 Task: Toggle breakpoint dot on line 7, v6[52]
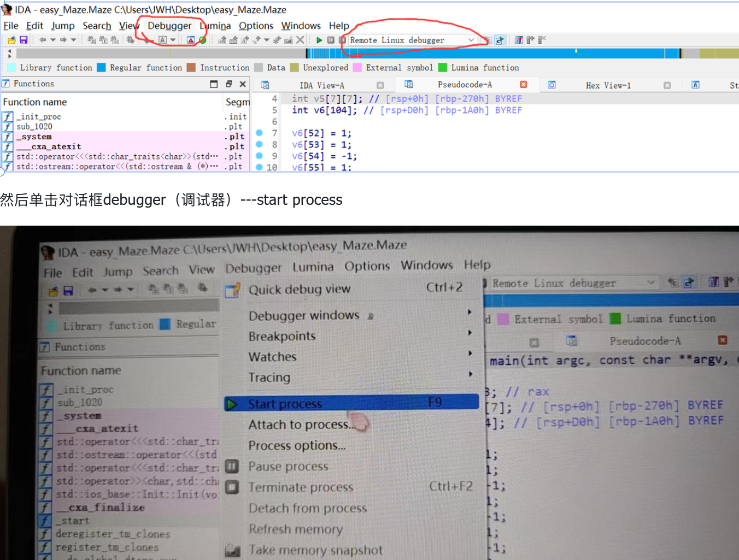259,133
